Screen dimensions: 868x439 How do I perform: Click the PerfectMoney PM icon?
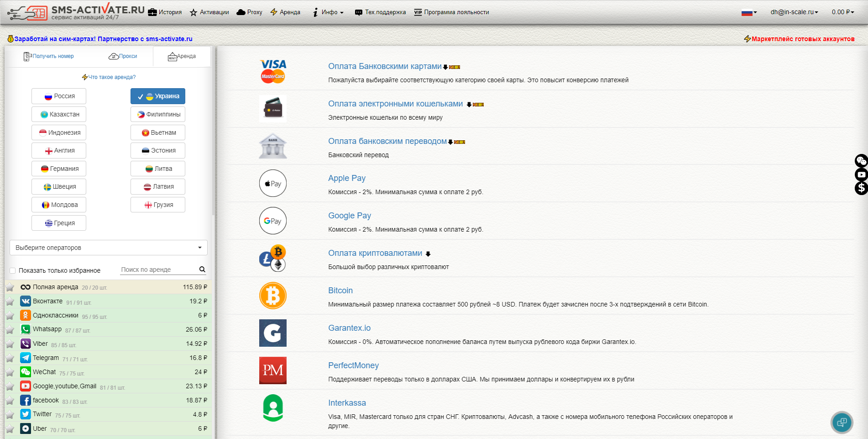[x=273, y=370]
